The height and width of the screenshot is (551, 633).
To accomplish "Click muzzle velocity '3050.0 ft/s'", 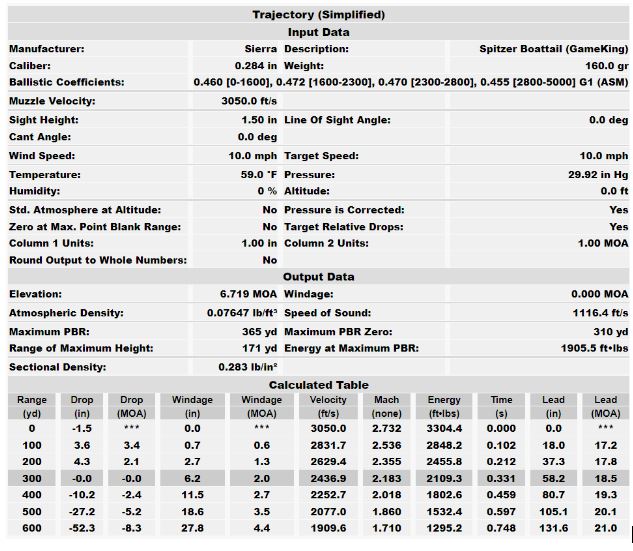I will (x=249, y=101).
